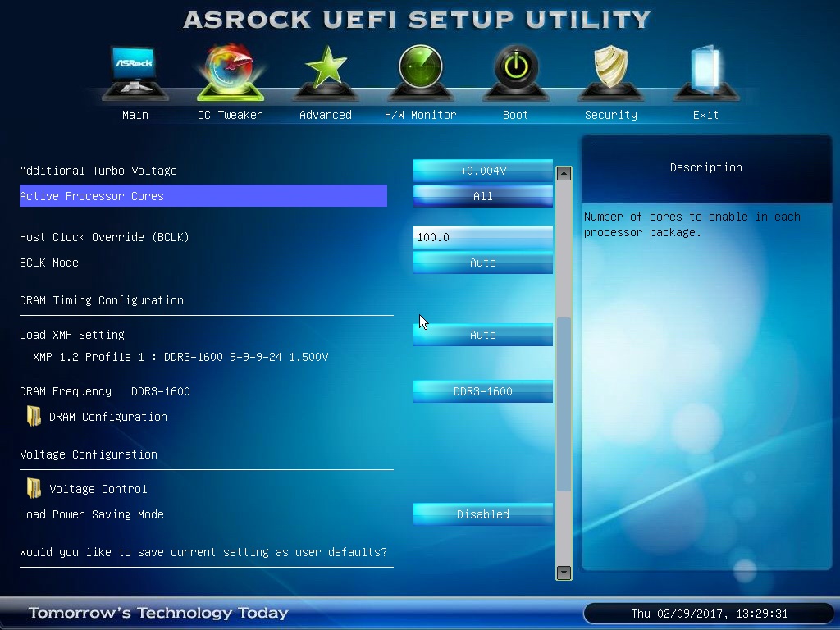Toggle Load Power Saving Mode Disabled option

(x=482, y=514)
